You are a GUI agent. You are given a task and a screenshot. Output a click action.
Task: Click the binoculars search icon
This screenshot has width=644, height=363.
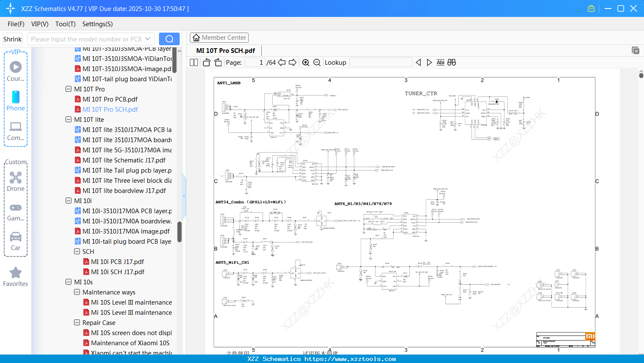[452, 63]
